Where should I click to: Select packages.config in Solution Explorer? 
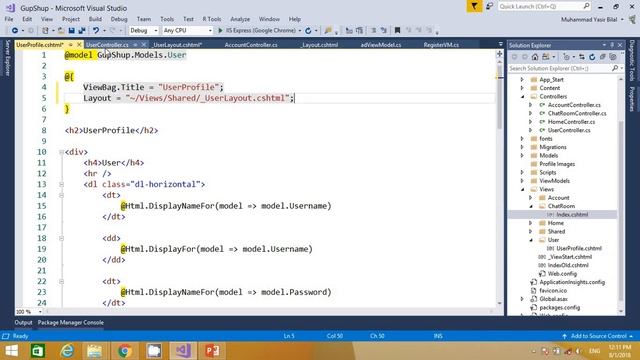click(559, 308)
